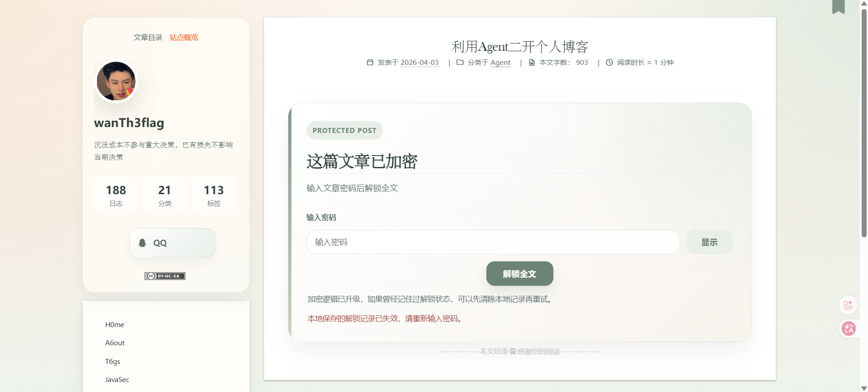Switch to the 站点概览 tab
Viewport: 868px width, 392px height.
pyautogui.click(x=184, y=37)
